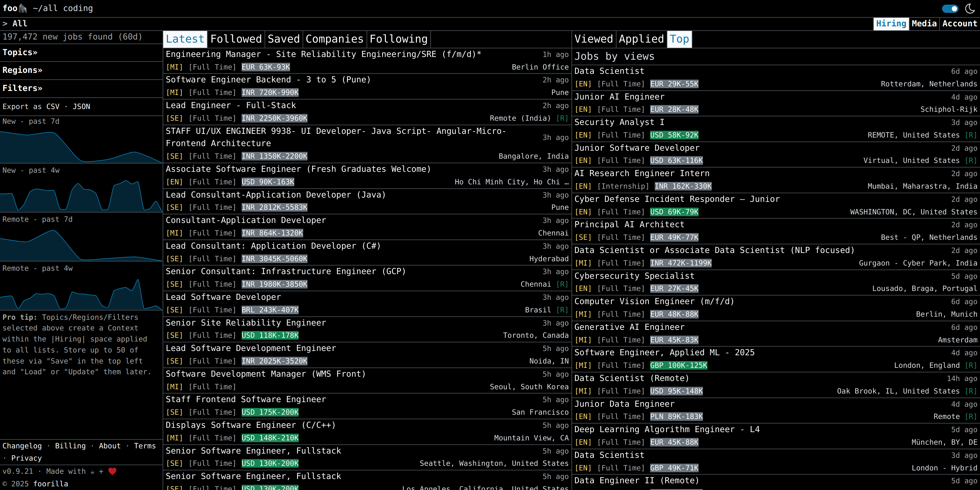Switch to the Viewed tab

click(x=594, y=39)
